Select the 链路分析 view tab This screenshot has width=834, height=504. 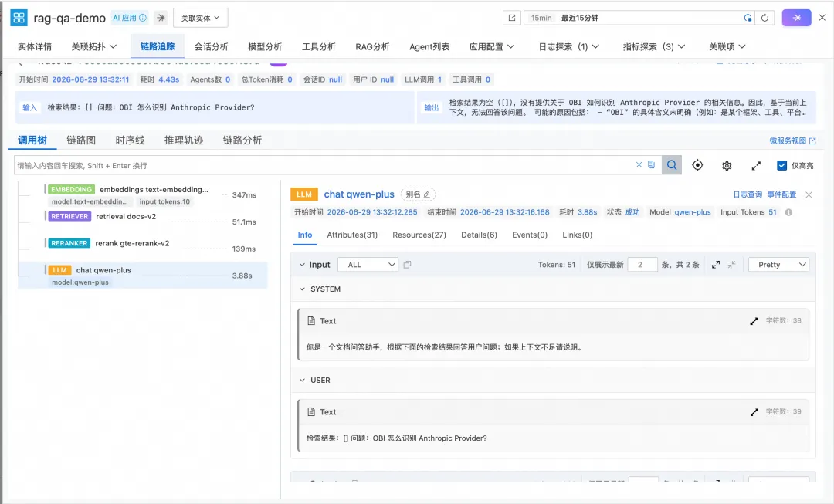(242, 140)
